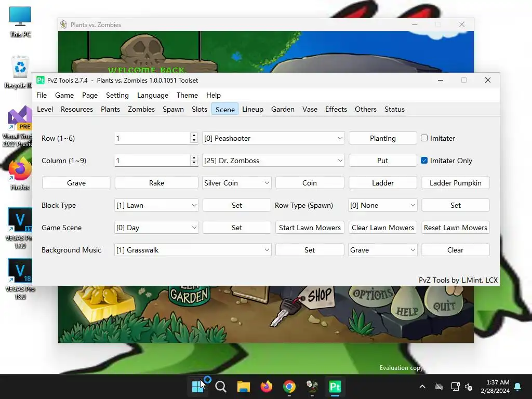Click the SHOP tag in the game window
The image size is (532, 399).
click(320, 295)
